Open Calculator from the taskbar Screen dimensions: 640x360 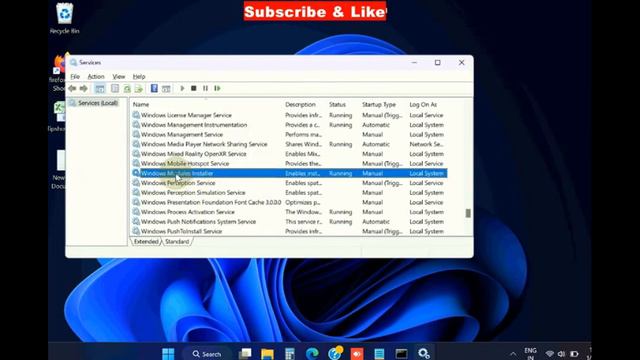pyautogui.click(x=290, y=353)
